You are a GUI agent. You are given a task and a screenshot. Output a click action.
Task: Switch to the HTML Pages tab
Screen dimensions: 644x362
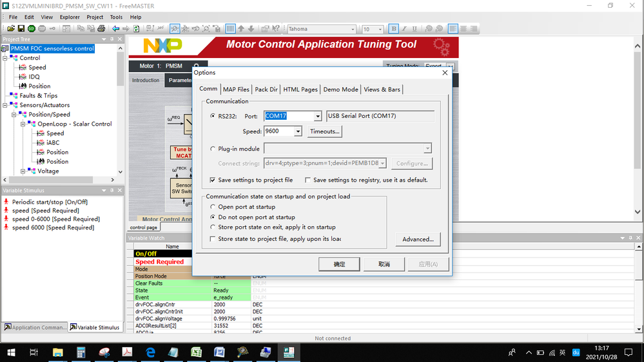pyautogui.click(x=300, y=90)
